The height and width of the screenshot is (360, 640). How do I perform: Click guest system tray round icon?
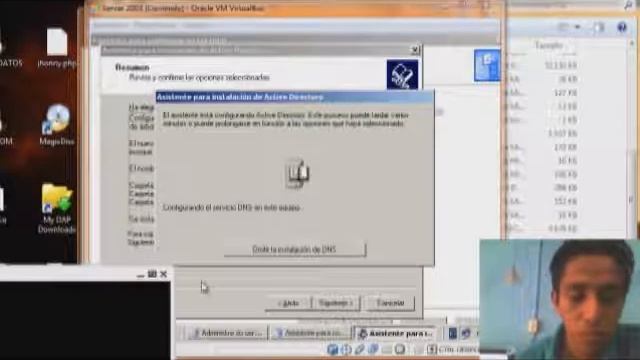click(x=466, y=333)
